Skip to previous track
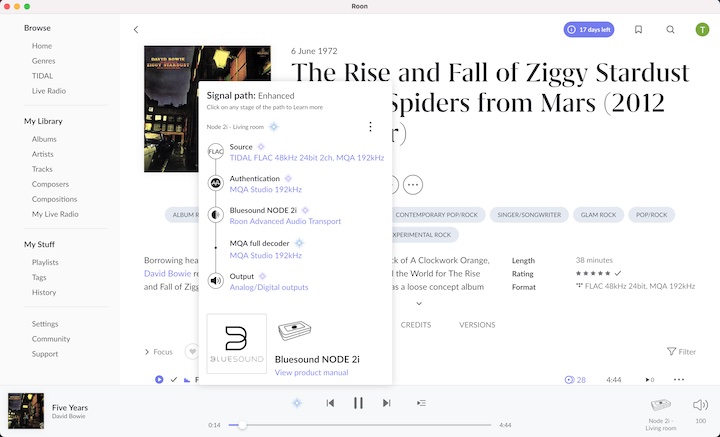Image resolution: width=720 pixels, height=437 pixels. 330,403
